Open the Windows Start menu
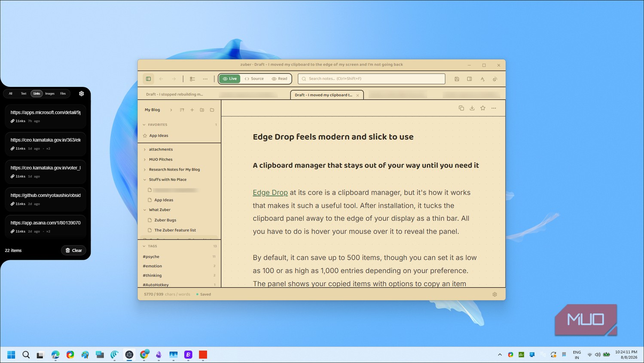Screen dimensions: 644x363 (x=11, y=355)
